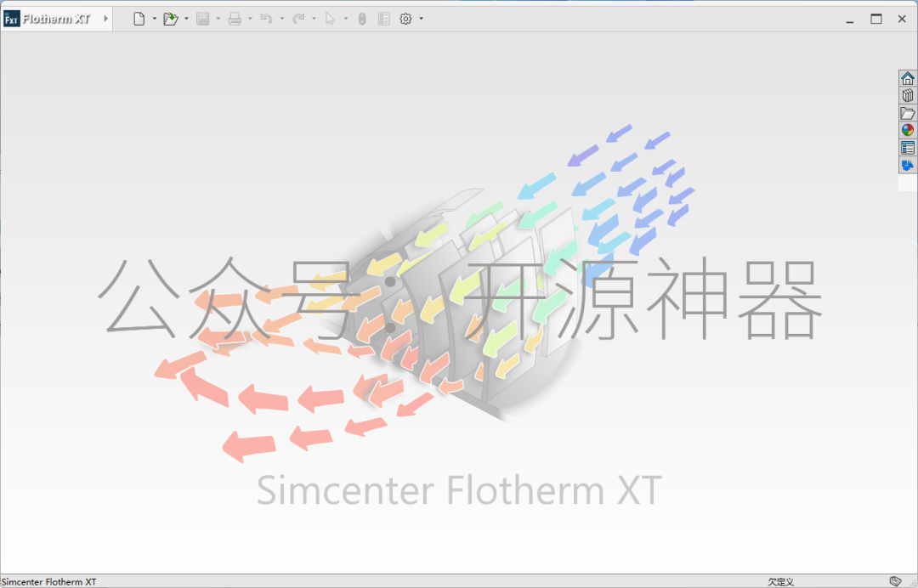This screenshot has width=918, height=588.
Task: Click the tag icon in the status bar
Action: click(x=895, y=581)
